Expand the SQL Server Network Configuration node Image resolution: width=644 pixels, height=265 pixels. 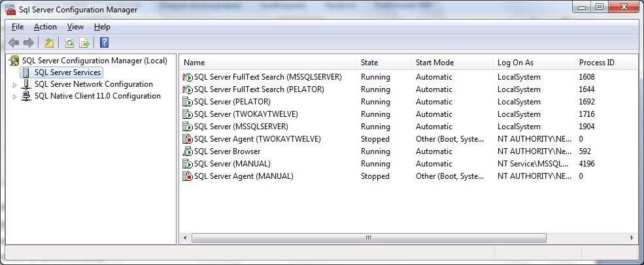(15, 85)
